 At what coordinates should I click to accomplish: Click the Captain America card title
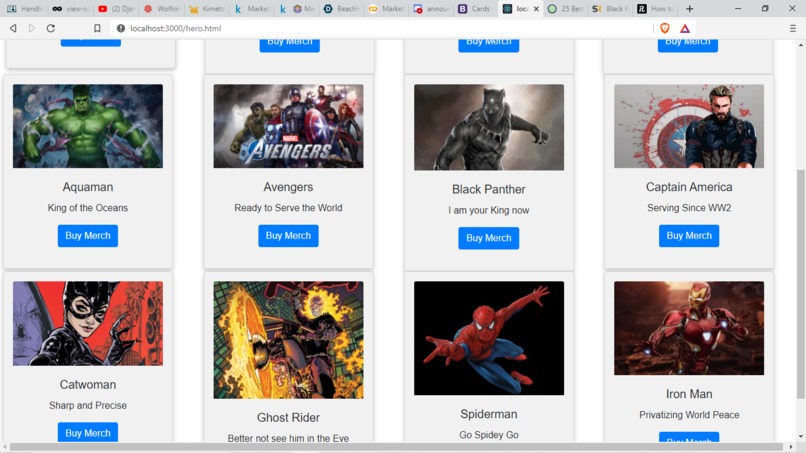pos(689,187)
